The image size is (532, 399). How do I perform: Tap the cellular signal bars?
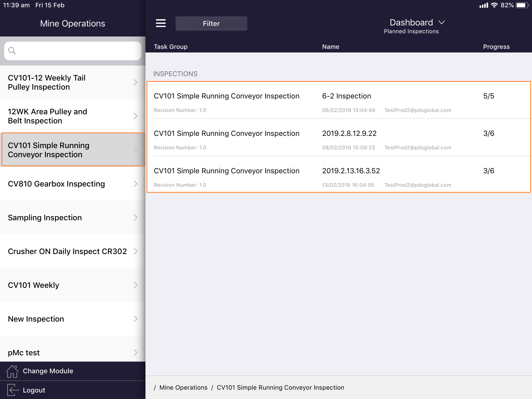coord(484,5)
